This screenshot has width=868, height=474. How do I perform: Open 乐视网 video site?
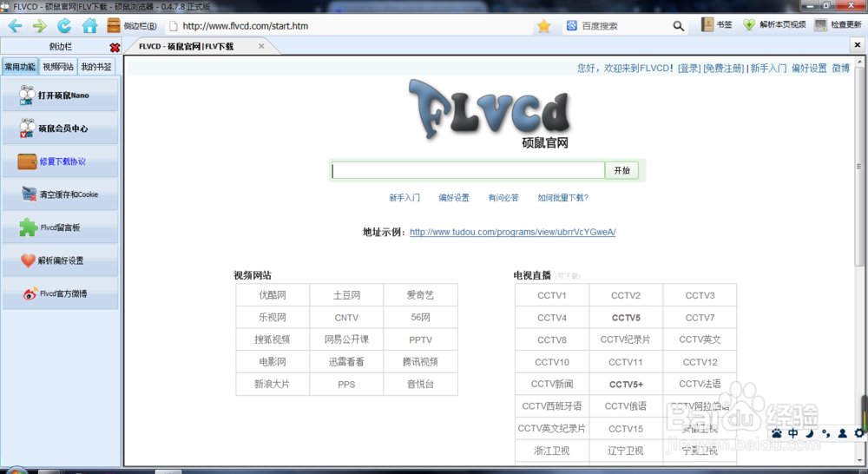[273, 317]
